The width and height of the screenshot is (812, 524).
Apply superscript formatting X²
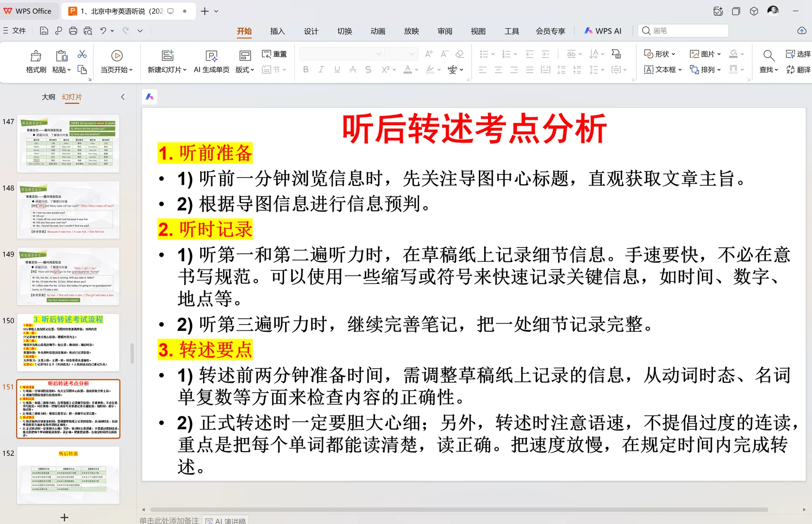pos(385,69)
